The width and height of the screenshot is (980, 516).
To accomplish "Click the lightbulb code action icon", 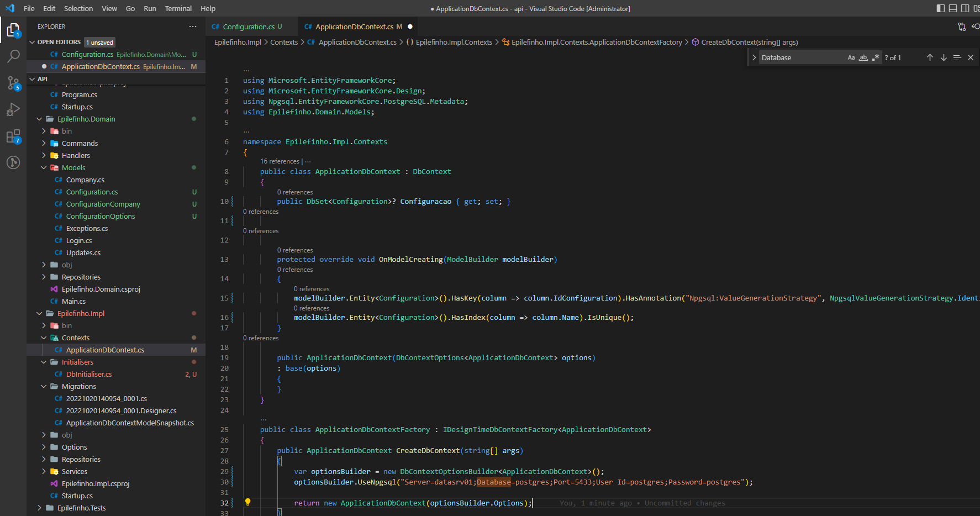I will click(x=247, y=502).
